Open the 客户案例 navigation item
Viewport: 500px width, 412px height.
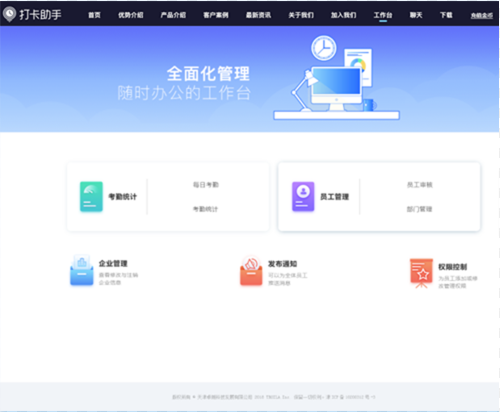tap(216, 15)
